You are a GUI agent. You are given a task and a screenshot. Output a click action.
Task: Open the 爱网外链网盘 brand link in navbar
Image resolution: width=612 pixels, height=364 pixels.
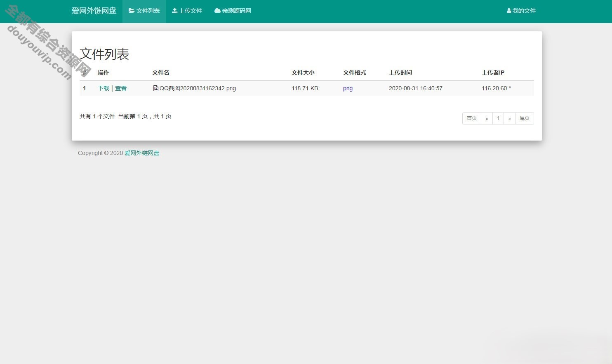tap(94, 11)
